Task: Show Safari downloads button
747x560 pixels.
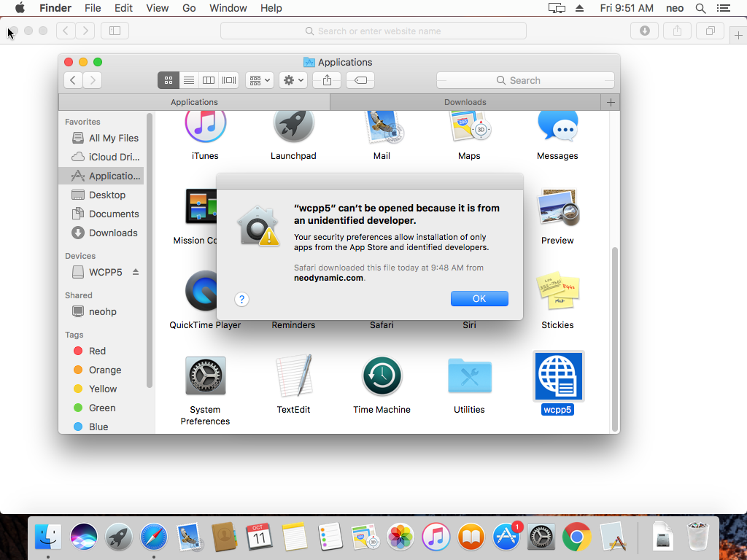Action: coord(645,31)
